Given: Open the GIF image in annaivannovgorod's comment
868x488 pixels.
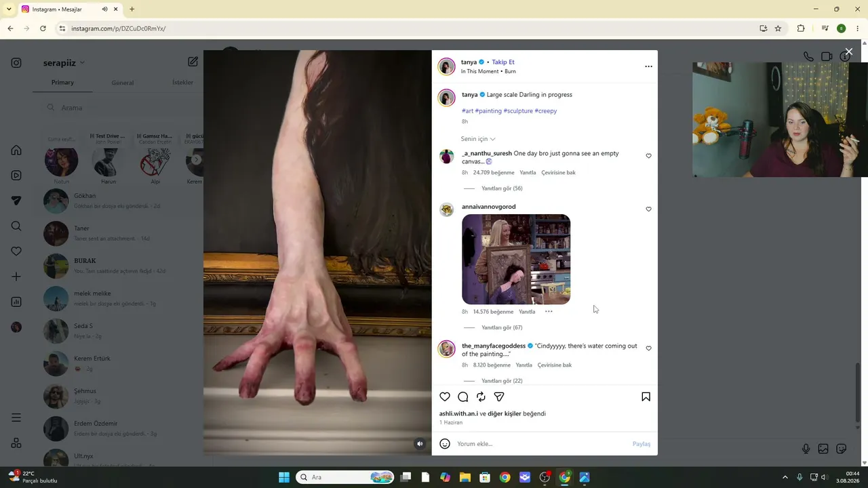Looking at the screenshot, I should 516,260.
